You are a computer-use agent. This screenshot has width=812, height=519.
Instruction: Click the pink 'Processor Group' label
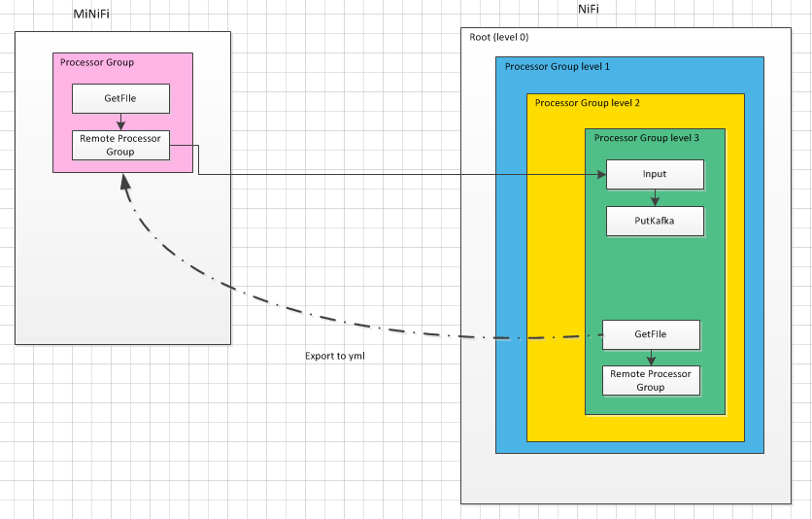pos(97,62)
